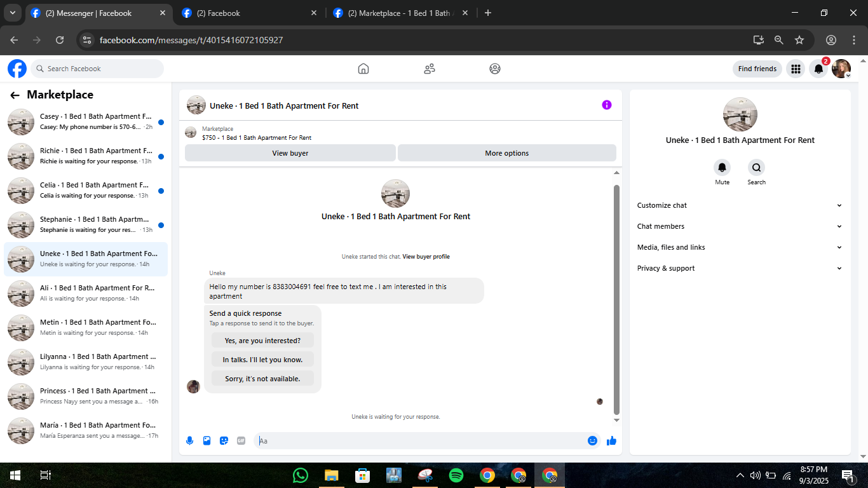This screenshot has height=488, width=868.
Task: Switch to the (2) Facebook tab
Action: [x=249, y=13]
